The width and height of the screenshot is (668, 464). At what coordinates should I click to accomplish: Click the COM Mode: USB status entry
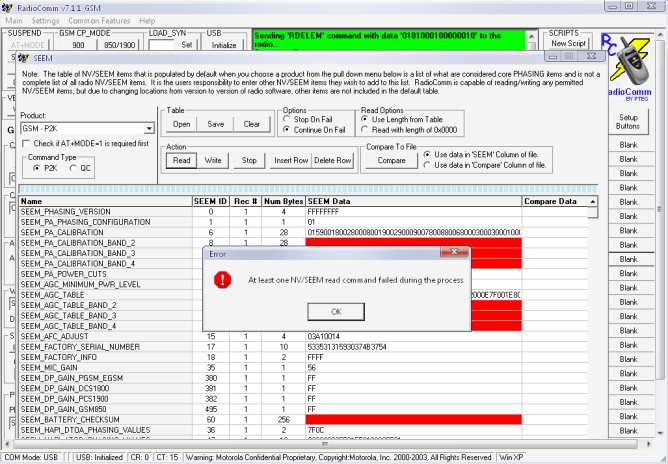(31, 457)
